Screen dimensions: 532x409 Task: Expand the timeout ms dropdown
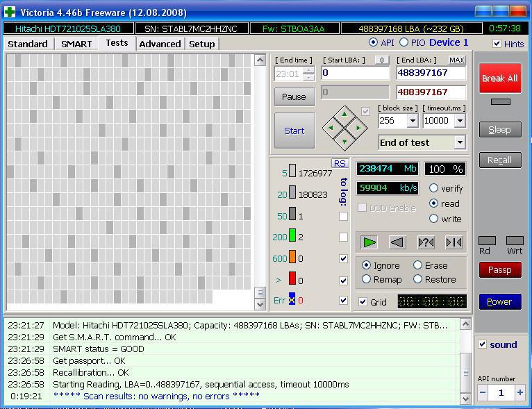point(459,121)
